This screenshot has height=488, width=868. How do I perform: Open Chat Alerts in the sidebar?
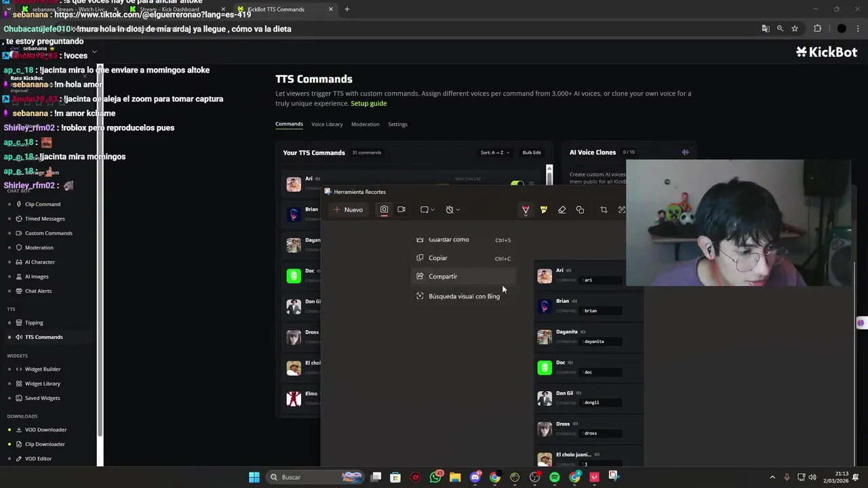click(x=38, y=291)
